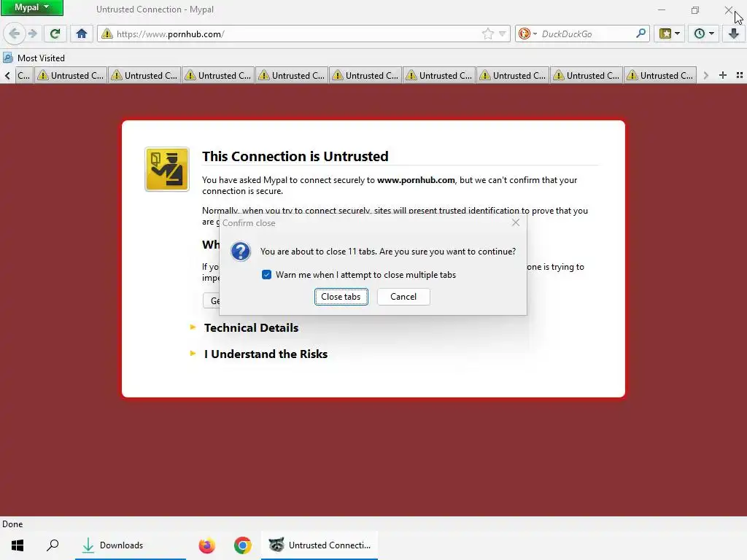Switch to Mypal Untrusted Connection taskbar item
Screen dimensions: 747x560
pos(320,545)
